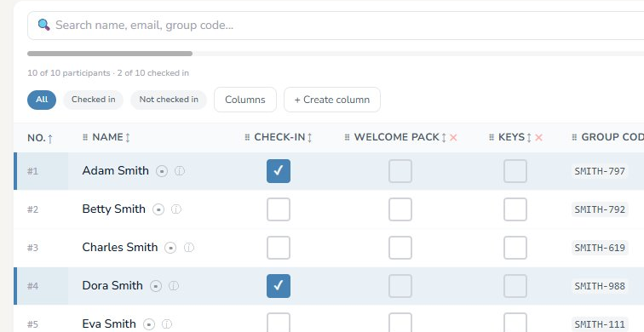Check in Betty Smith
The height and width of the screenshot is (332, 644).
pyautogui.click(x=279, y=209)
